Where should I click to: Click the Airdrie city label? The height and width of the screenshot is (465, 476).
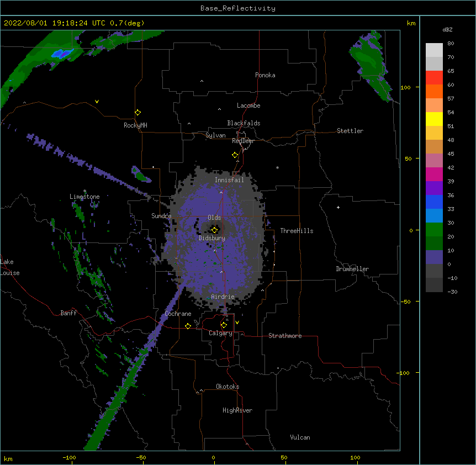pyautogui.click(x=223, y=297)
